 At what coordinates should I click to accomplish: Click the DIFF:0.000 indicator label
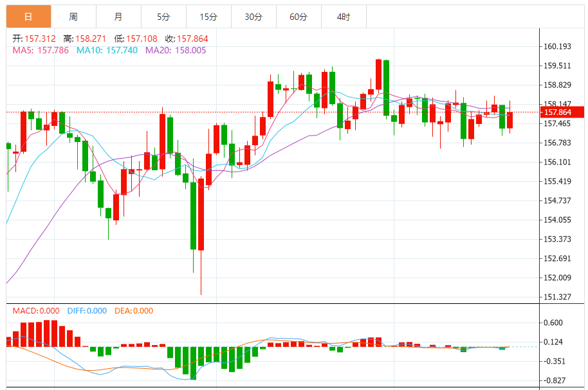click(x=87, y=310)
